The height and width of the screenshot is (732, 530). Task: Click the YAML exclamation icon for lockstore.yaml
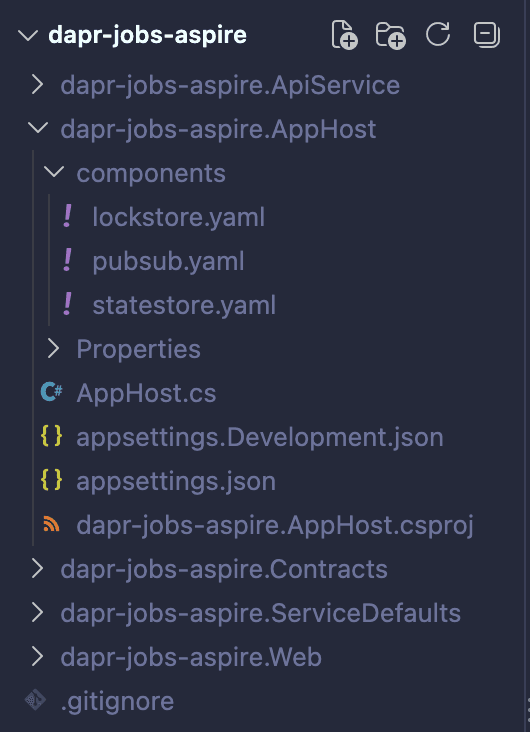click(67, 217)
